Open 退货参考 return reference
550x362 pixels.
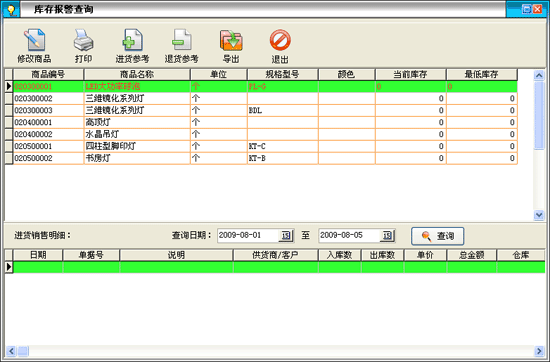coord(181,46)
